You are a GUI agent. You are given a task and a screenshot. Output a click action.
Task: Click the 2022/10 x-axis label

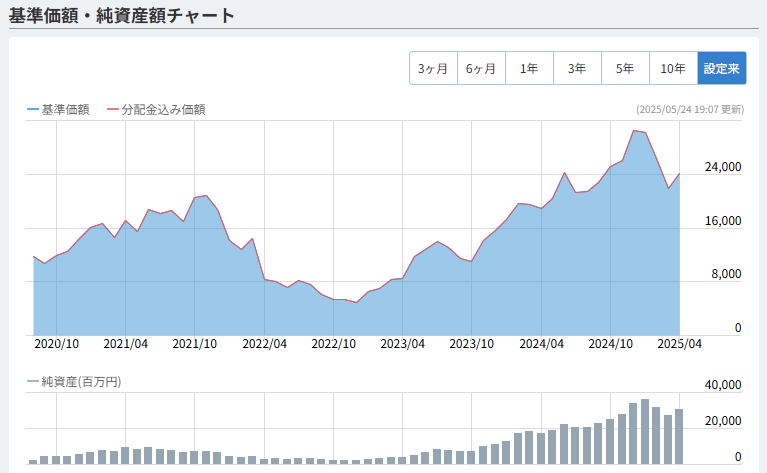[333, 344]
